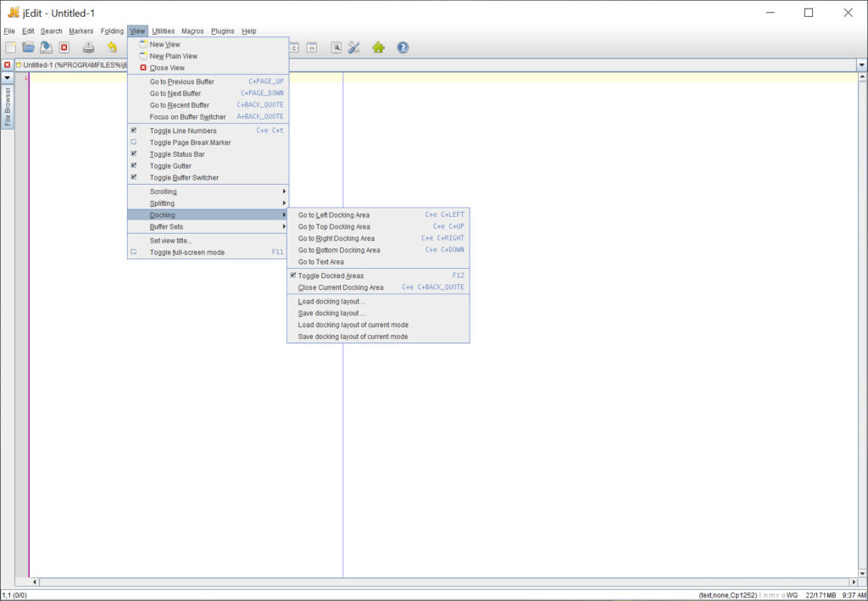Choose Save docking layout ...
The width and height of the screenshot is (868, 601).
click(x=378, y=314)
